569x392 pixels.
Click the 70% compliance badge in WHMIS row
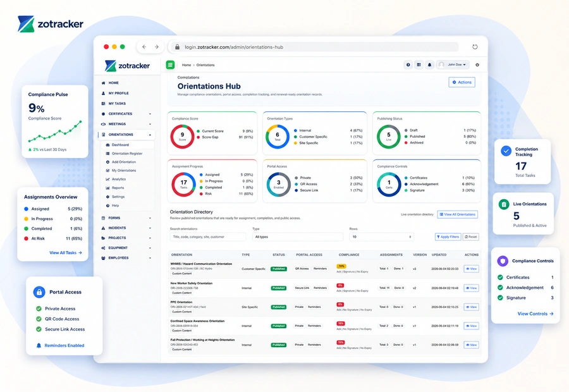pos(341,266)
